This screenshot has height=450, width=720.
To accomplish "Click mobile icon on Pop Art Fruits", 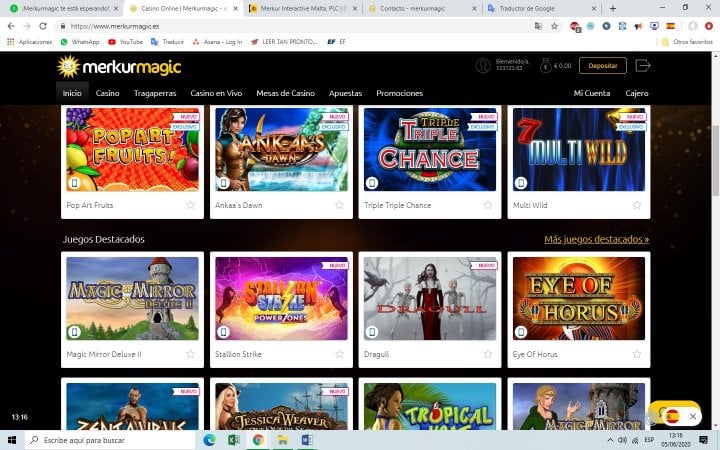I will click(x=74, y=183).
